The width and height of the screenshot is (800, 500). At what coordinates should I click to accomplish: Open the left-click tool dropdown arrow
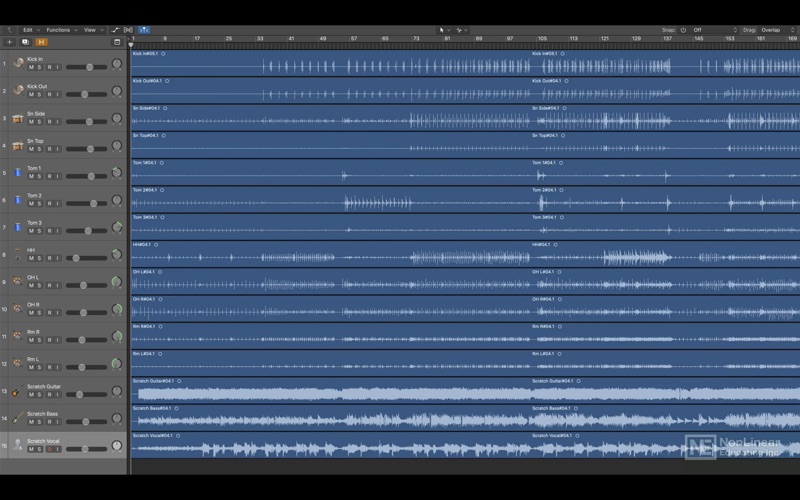coord(448,30)
